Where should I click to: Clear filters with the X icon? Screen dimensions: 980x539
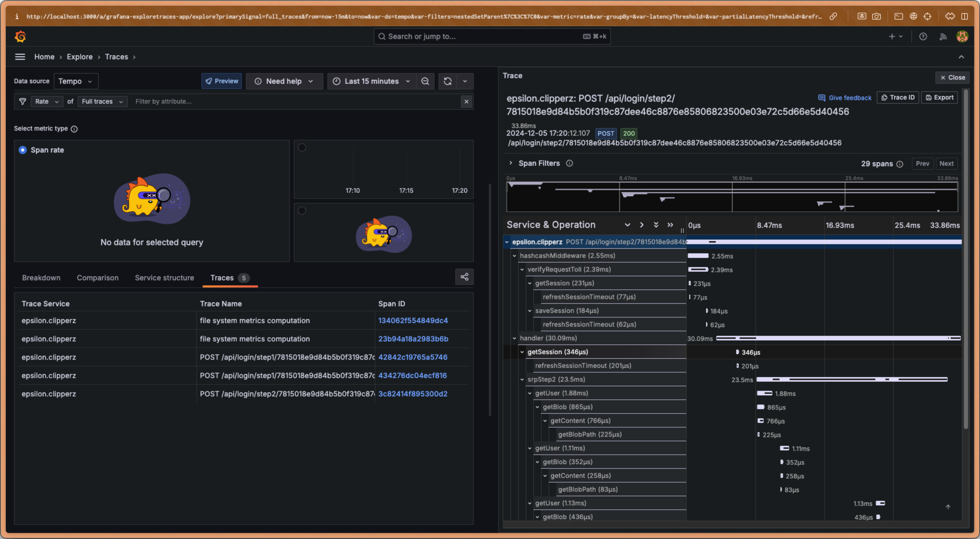click(x=466, y=102)
